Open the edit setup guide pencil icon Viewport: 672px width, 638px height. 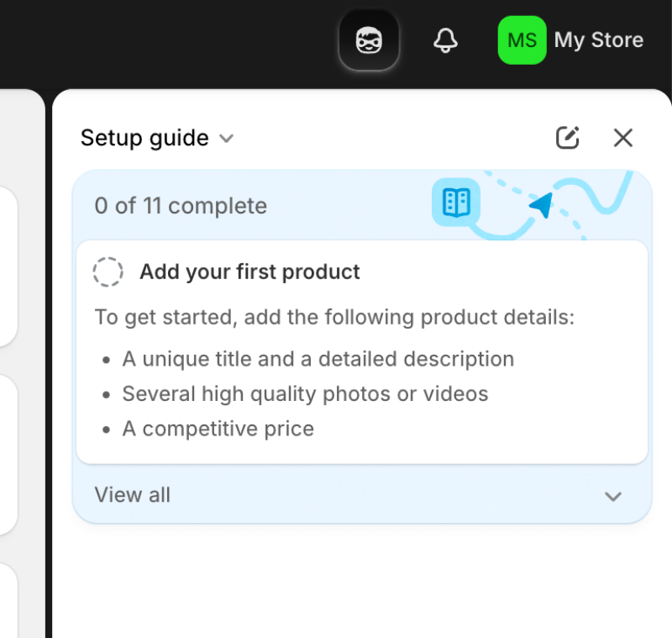(568, 137)
